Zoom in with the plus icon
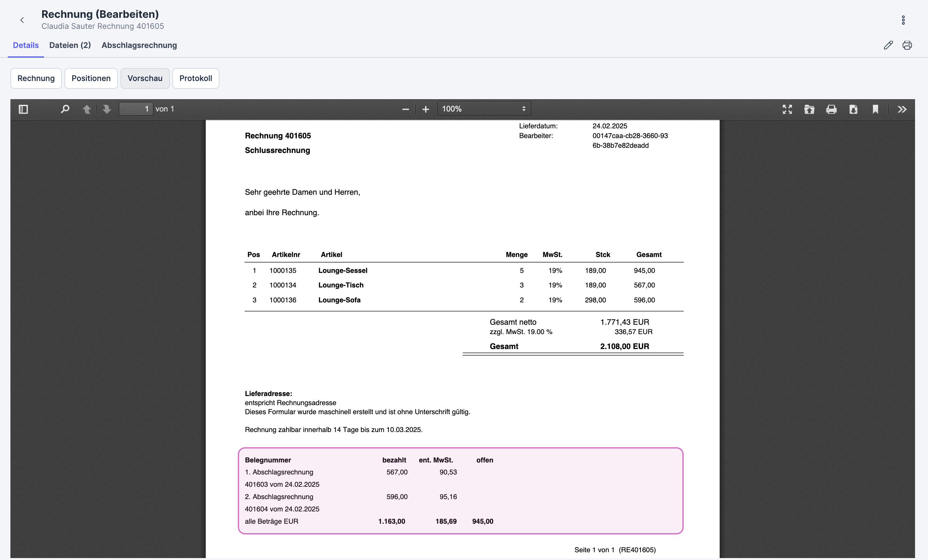 point(425,109)
